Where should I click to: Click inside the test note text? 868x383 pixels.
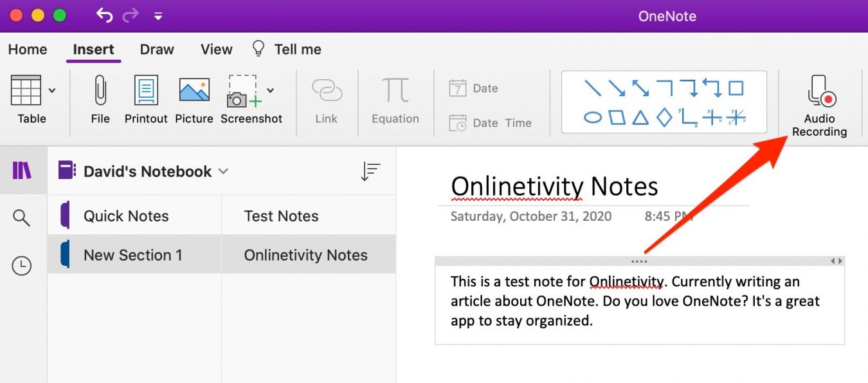click(x=635, y=301)
